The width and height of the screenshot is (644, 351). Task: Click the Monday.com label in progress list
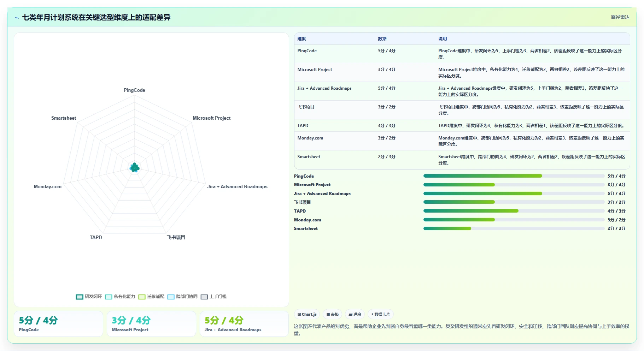coord(308,220)
